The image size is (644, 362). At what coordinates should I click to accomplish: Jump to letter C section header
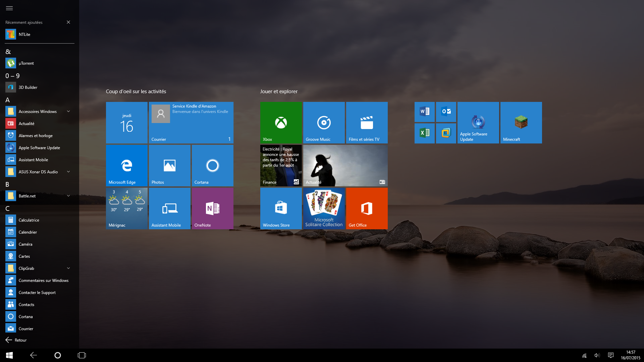pos(7,208)
